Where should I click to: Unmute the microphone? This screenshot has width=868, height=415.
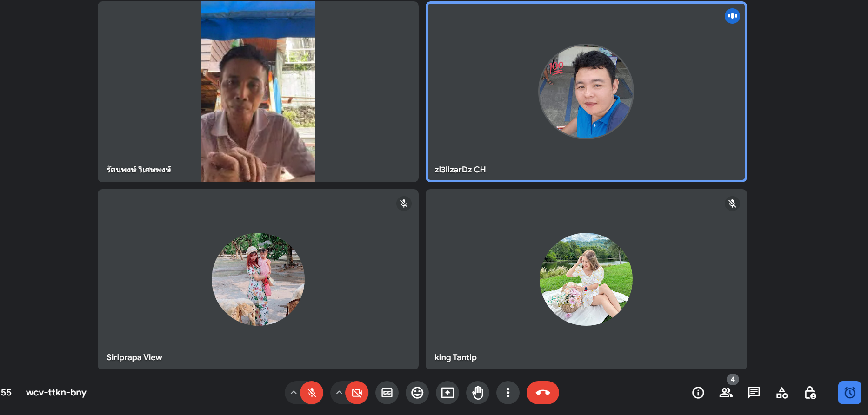(312, 393)
